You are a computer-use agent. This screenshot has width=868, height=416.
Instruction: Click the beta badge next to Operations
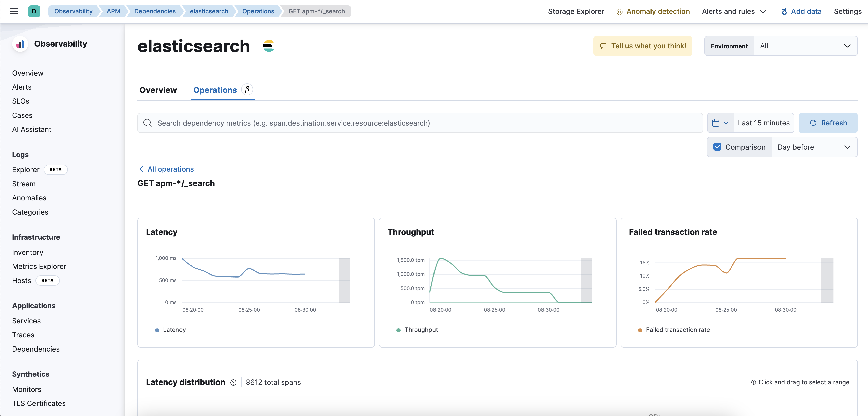247,90
